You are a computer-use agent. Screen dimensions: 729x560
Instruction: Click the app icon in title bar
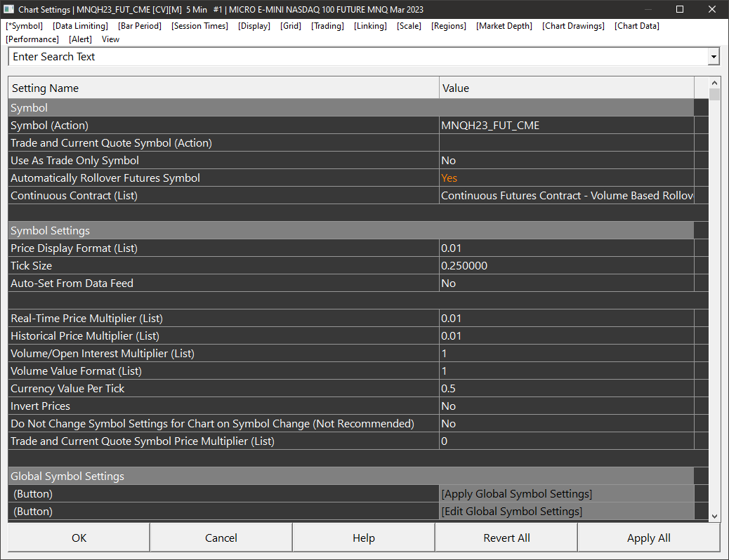[x=9, y=10]
